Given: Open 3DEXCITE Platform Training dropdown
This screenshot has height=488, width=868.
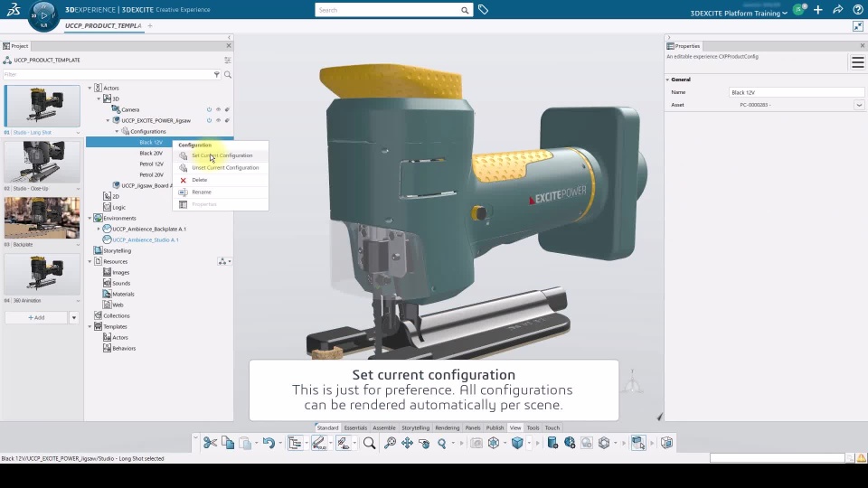Looking at the screenshot, I should coord(739,14).
